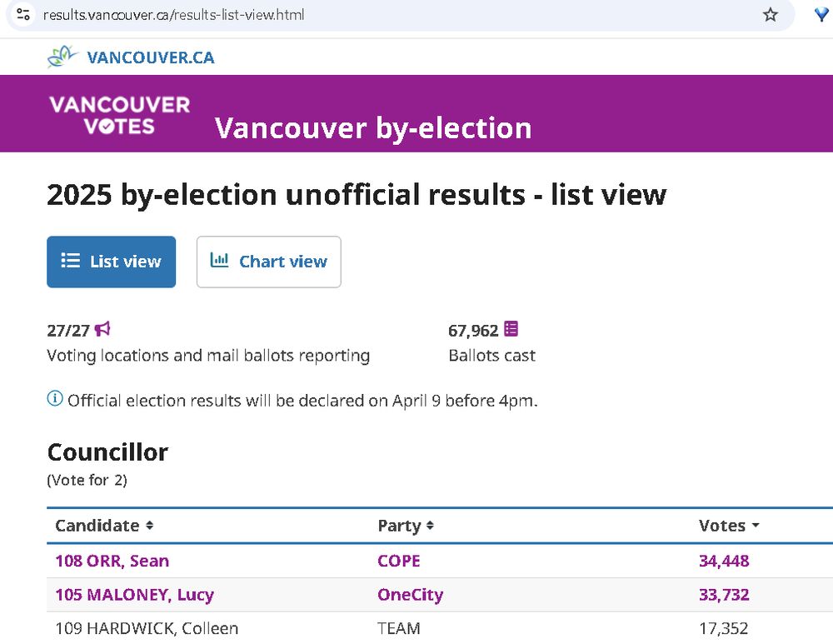Click the site info icon in address bar
The width and height of the screenshot is (833, 644).
pyautogui.click(x=23, y=14)
